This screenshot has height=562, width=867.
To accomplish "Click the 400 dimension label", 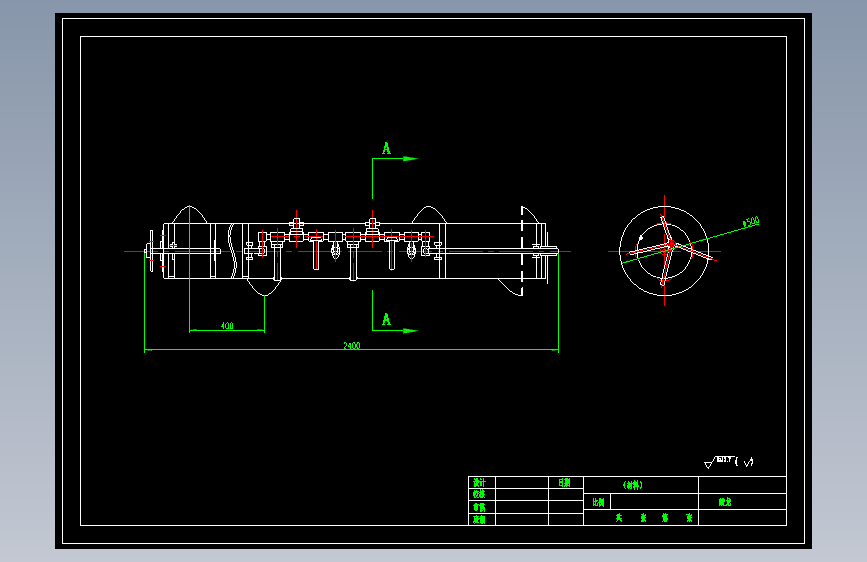I will pos(227,326).
